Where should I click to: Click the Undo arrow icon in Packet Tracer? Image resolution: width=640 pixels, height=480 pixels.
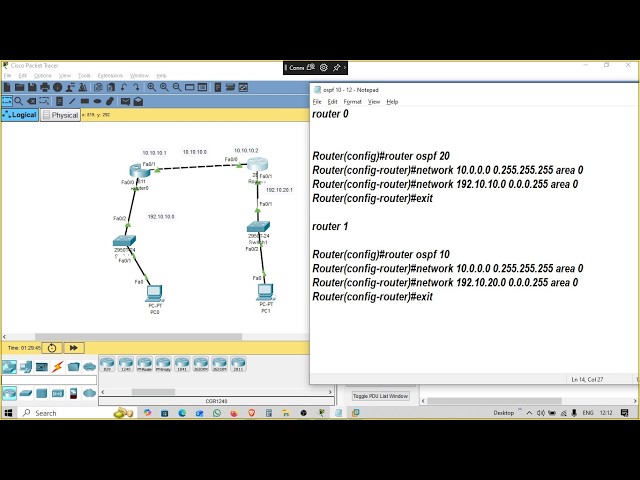(x=124, y=87)
